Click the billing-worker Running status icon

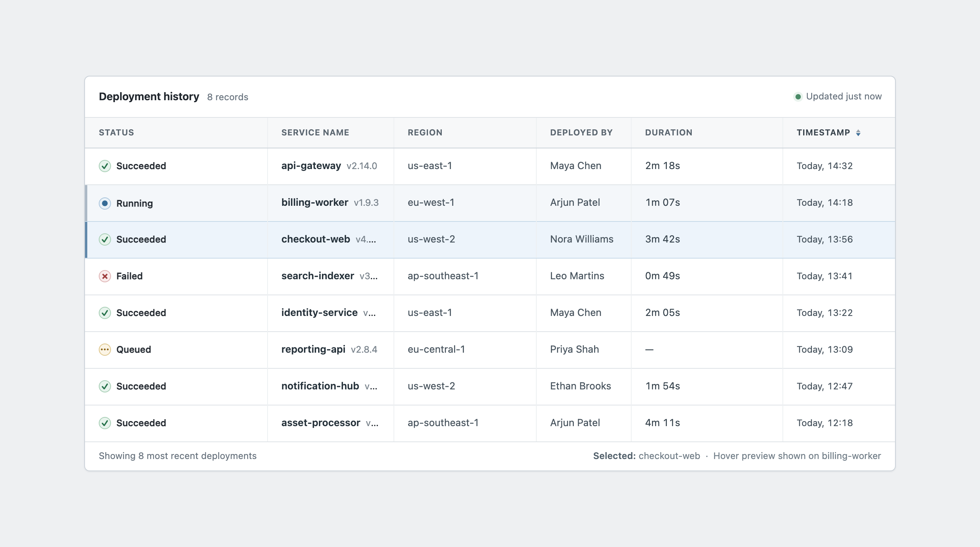point(105,203)
